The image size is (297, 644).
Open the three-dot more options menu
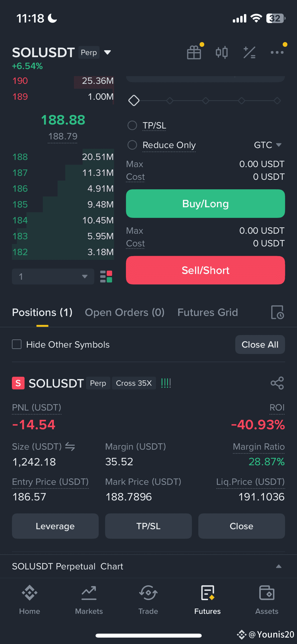tap(277, 52)
